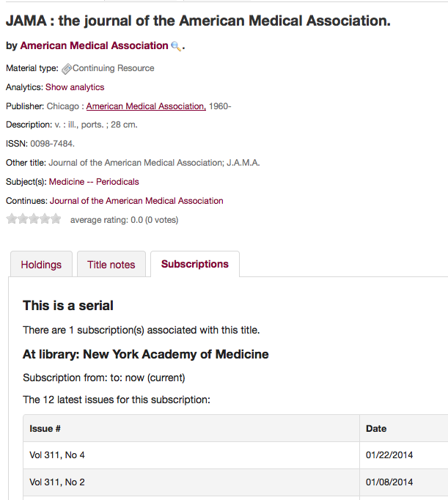The width and height of the screenshot is (448, 500).
Task: Rate with the fifth star
Action: click(56, 218)
